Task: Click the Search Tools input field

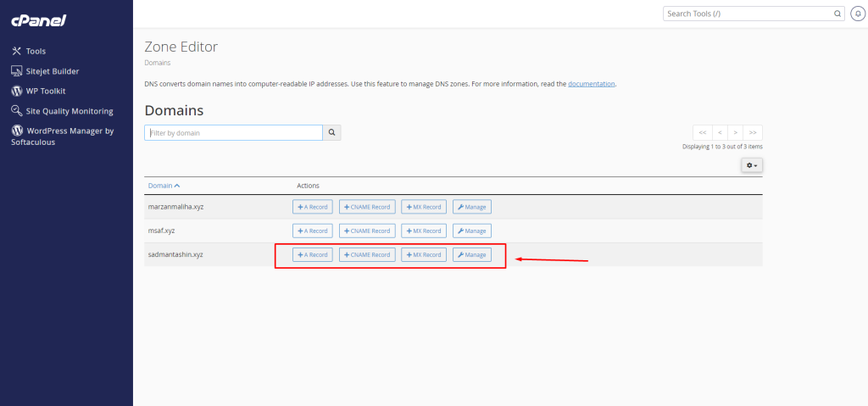Action: click(746, 14)
